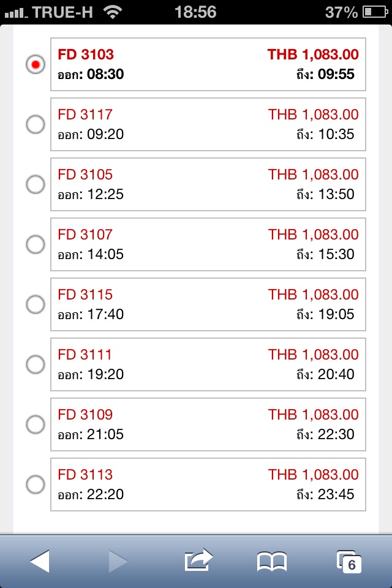Pick the FD 3113 flight card departing 22:20
The width and height of the screenshot is (392, 588).
click(x=208, y=484)
